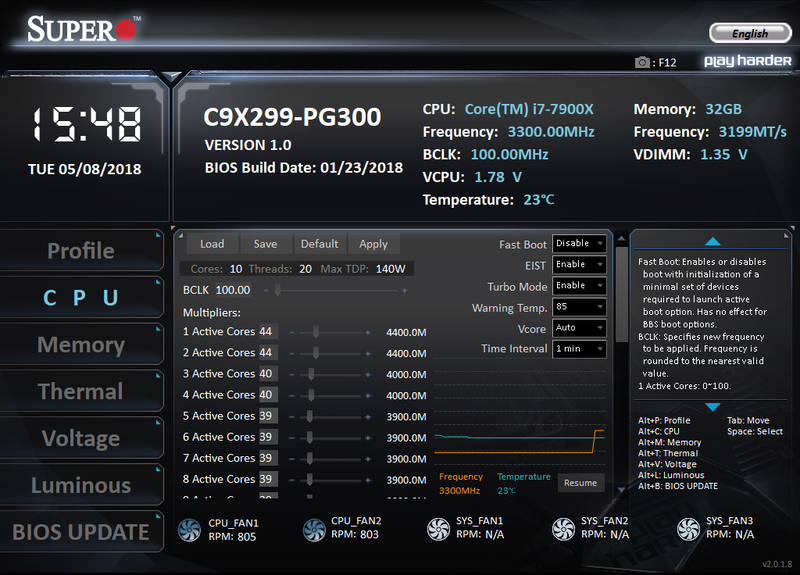Click the CPU_FAN1 fan icon
The image size is (800, 575).
(x=189, y=530)
